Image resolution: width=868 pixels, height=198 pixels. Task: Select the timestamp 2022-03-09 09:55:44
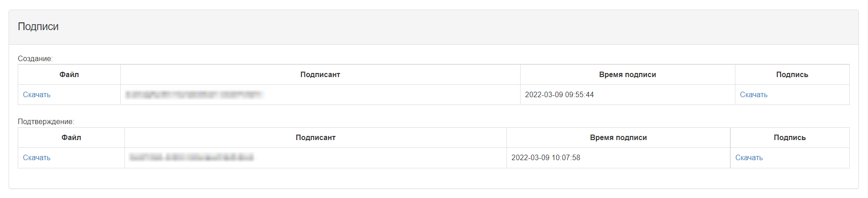[559, 94]
